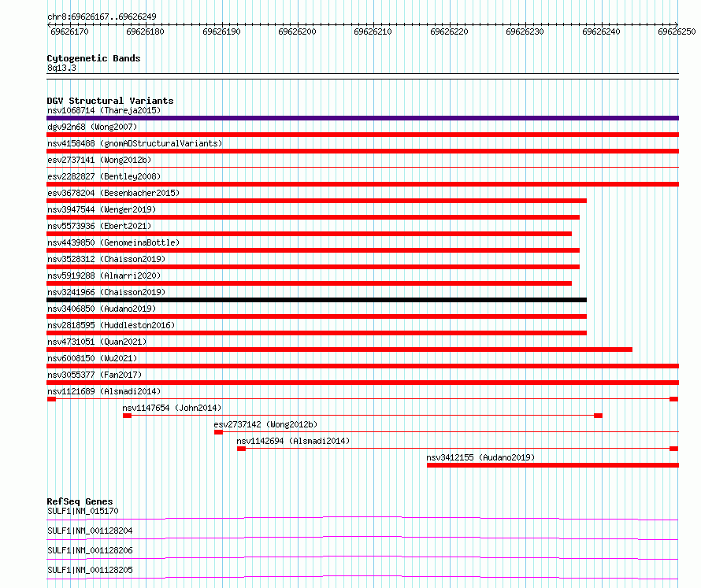Open nsv6008150 (Wu2021) variant label

[x=92, y=358]
